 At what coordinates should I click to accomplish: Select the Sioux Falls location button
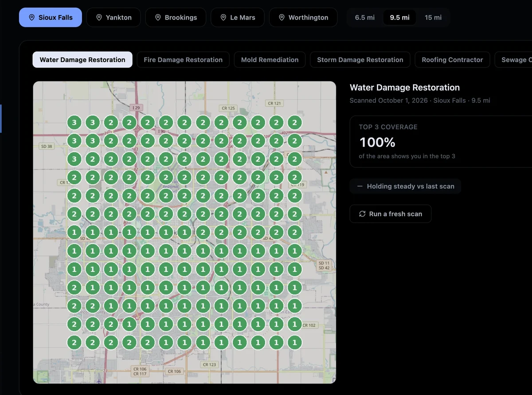pos(51,17)
